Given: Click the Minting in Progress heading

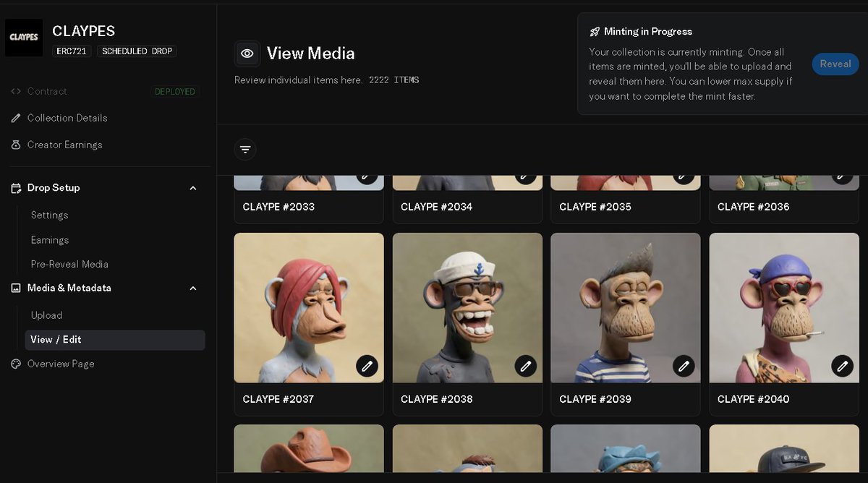Looking at the screenshot, I should coord(648,32).
